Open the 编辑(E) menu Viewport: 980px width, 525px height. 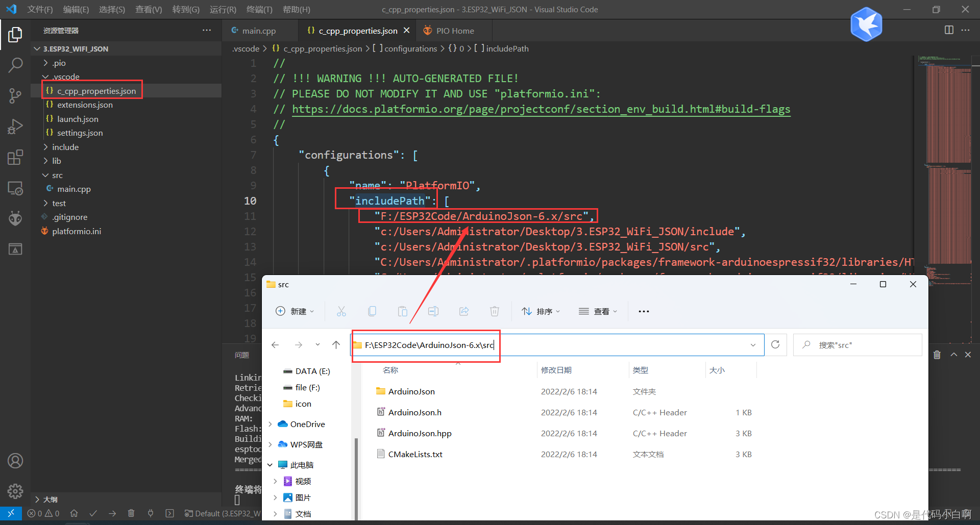76,10
